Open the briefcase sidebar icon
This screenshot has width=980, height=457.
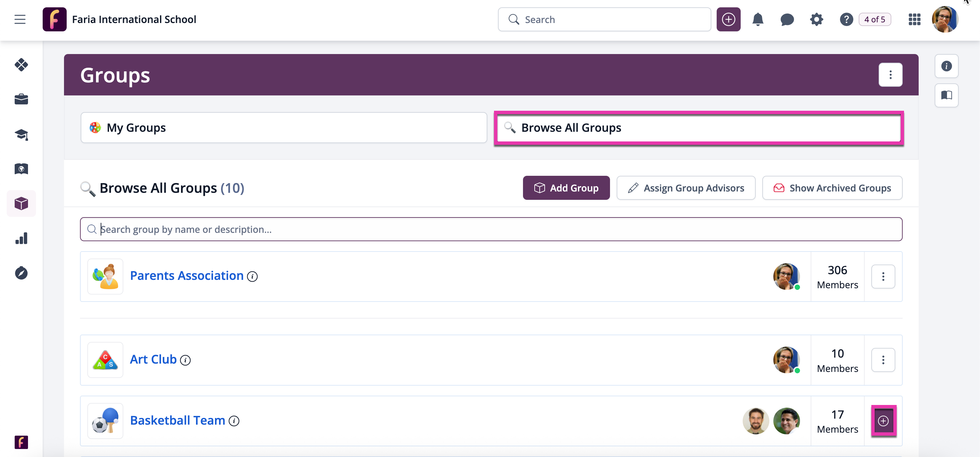tap(21, 99)
